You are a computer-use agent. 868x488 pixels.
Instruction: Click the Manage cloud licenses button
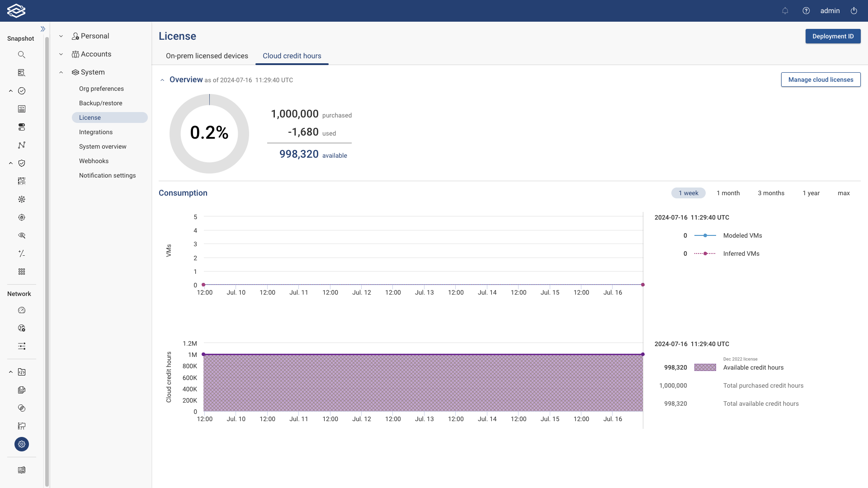tap(821, 79)
